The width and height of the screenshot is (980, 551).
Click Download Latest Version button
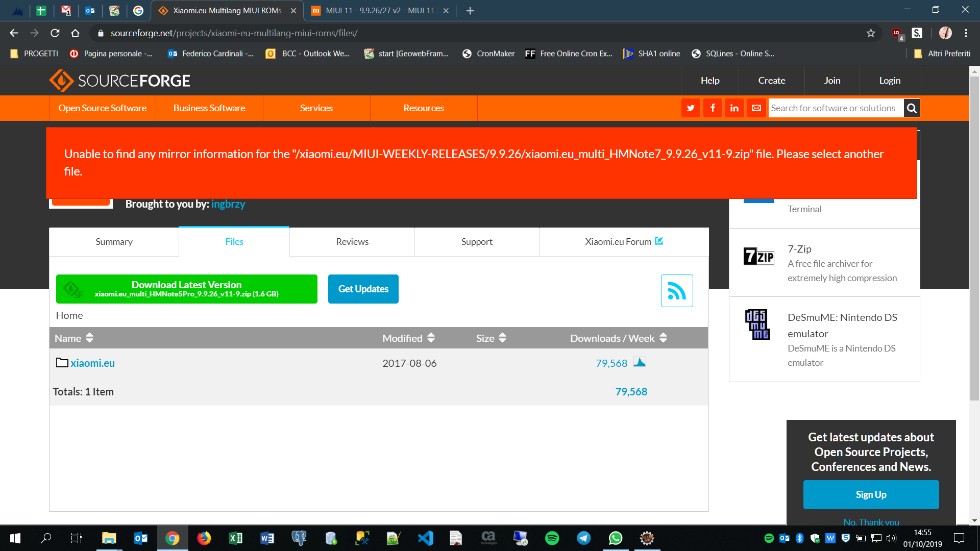click(187, 289)
